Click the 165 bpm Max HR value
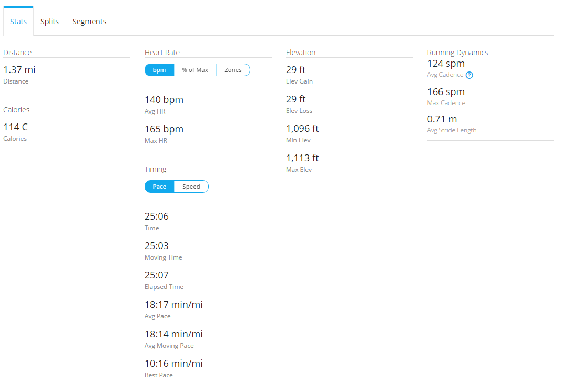 pos(164,129)
